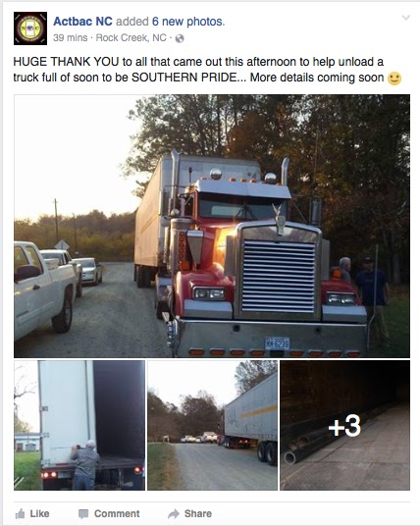Open the photo of man closing trailer door
Image resolution: width=420 pixels, height=526 pixels.
79,425
